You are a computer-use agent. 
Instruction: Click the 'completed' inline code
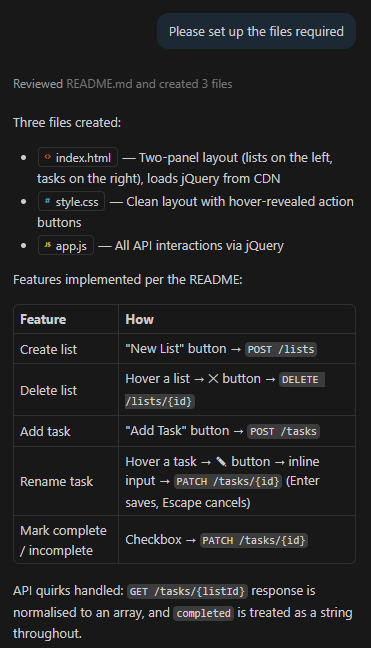pyautogui.click(x=203, y=613)
